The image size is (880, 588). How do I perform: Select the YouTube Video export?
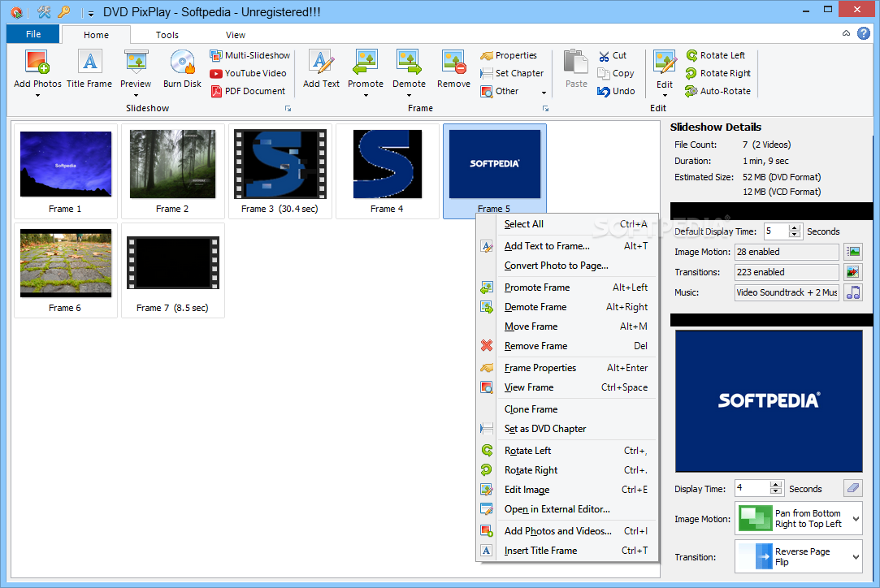pos(248,73)
